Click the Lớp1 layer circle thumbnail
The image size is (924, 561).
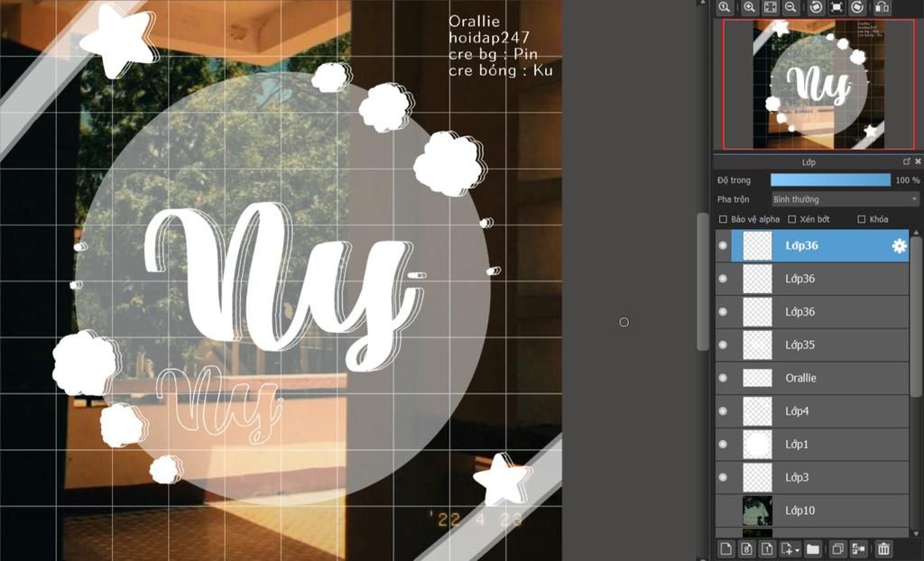click(x=757, y=445)
